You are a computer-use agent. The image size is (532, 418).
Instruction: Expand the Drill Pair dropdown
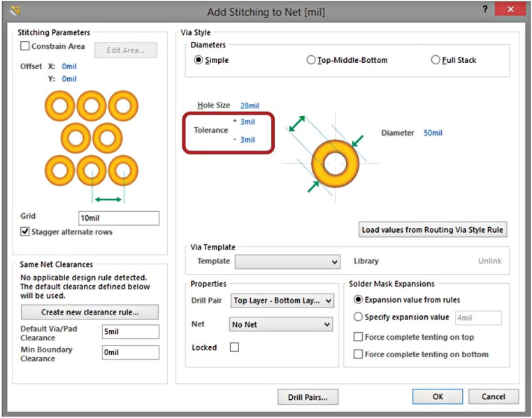click(282, 301)
